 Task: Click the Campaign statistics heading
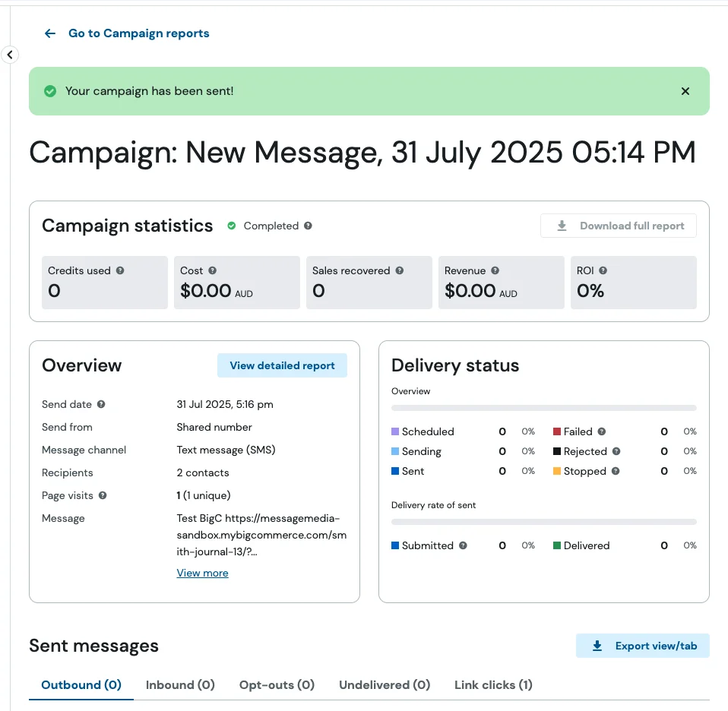coord(127,226)
